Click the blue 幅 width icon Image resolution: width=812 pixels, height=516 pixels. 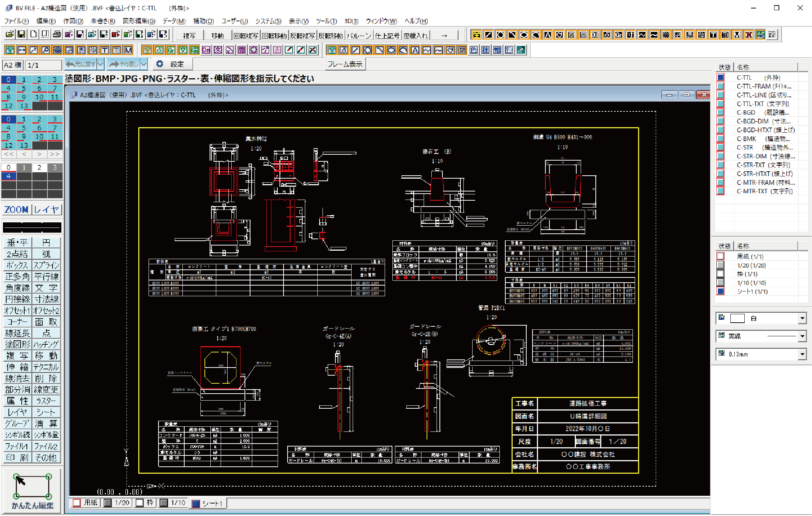(x=497, y=50)
